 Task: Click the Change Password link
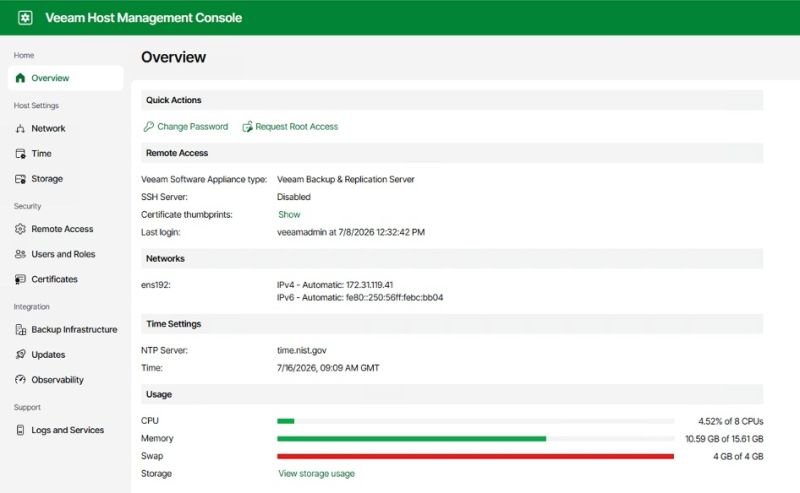tap(192, 127)
